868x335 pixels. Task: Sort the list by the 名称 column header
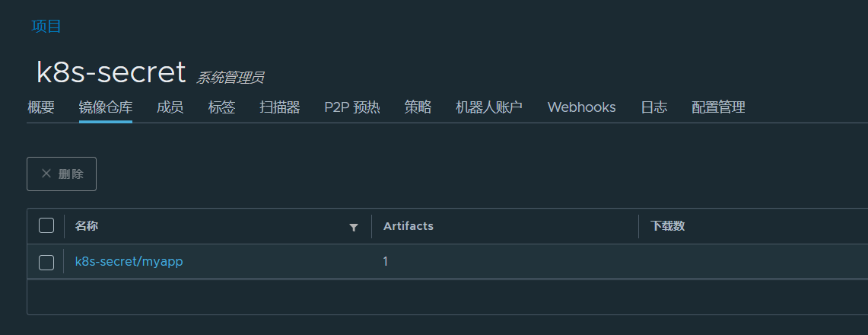87,226
